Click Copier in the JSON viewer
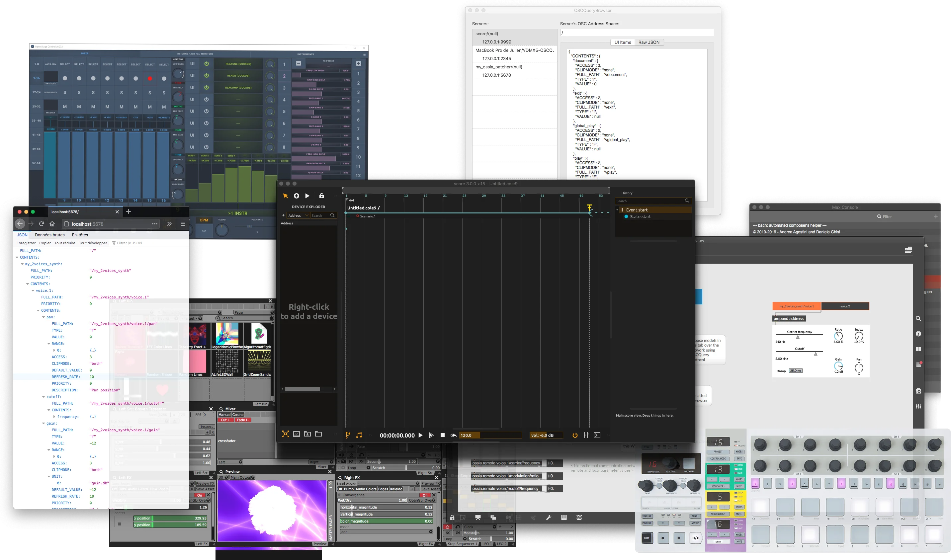Screen dimensions: 951x560 [45, 243]
